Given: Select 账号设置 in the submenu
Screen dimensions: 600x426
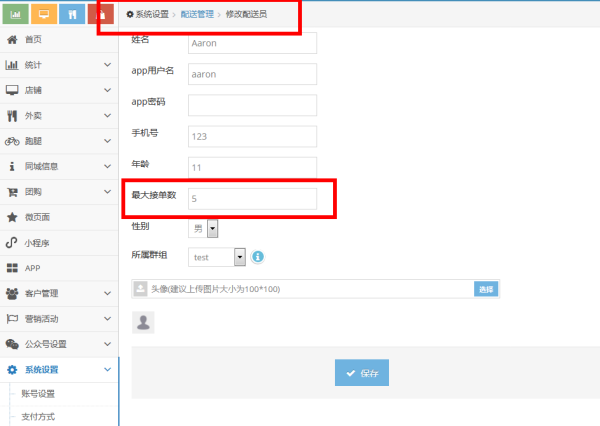Looking at the screenshot, I should coord(38,394).
